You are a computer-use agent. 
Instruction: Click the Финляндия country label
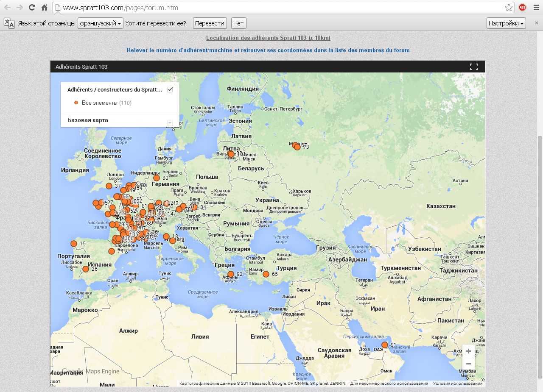click(x=243, y=89)
